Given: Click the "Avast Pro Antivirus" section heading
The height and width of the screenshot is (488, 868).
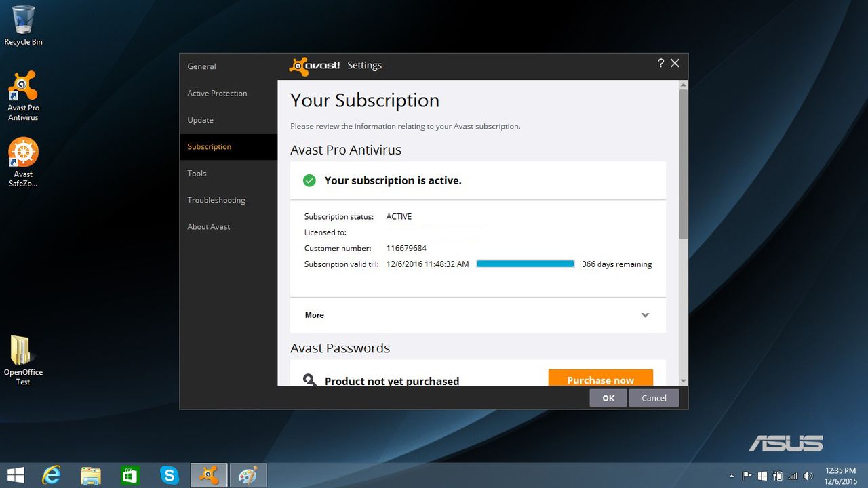Looking at the screenshot, I should pos(346,150).
